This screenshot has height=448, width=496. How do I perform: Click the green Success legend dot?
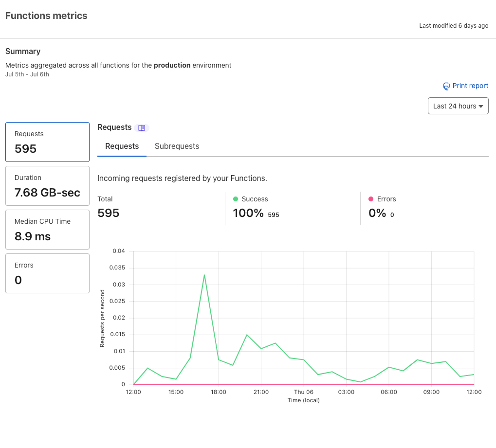point(236,199)
